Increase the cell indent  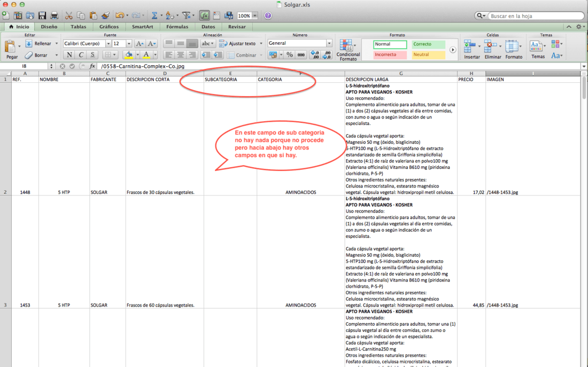coord(218,54)
